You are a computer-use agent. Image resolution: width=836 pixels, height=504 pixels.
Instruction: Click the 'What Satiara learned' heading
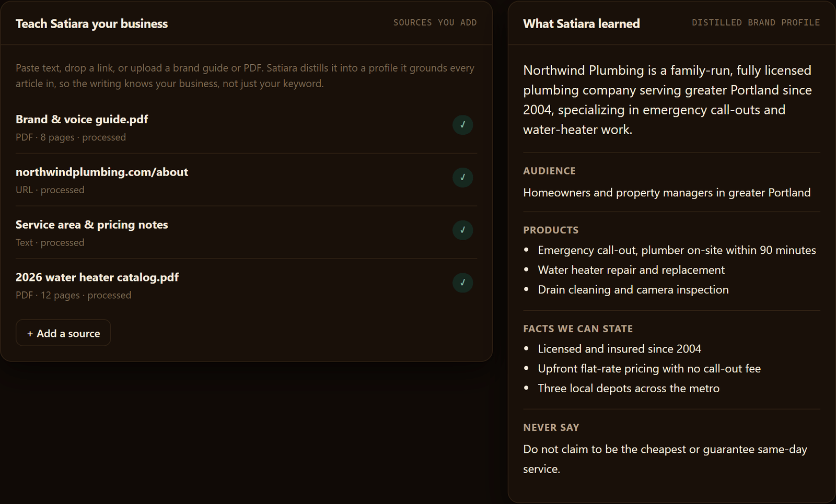tap(581, 24)
